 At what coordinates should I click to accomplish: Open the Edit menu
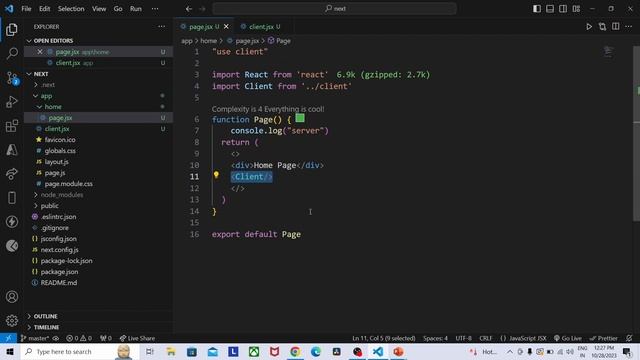point(44,9)
